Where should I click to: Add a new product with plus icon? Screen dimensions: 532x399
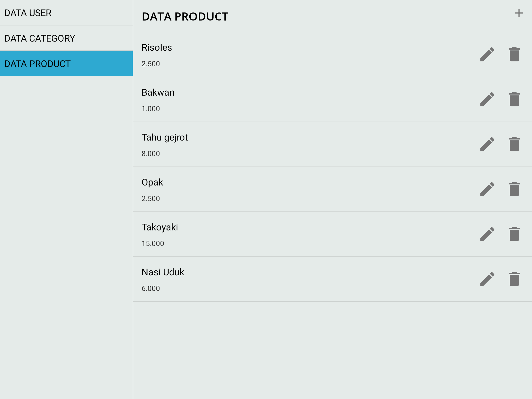click(x=519, y=13)
